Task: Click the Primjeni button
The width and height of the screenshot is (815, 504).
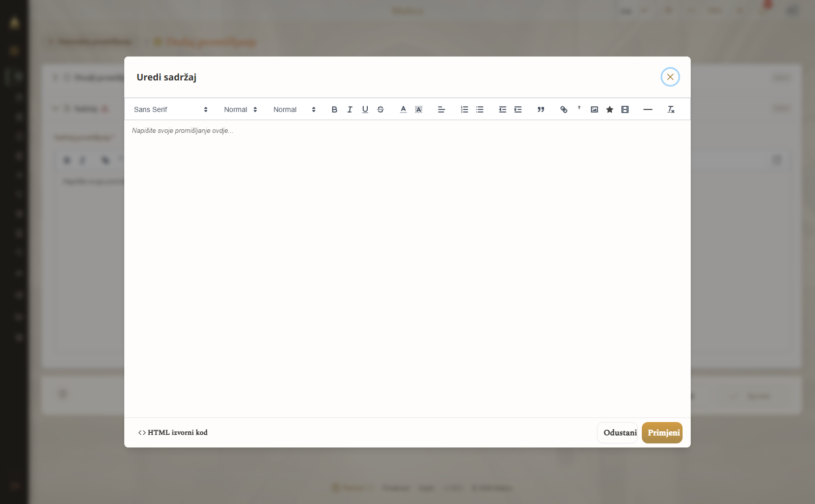Action: [x=662, y=433]
